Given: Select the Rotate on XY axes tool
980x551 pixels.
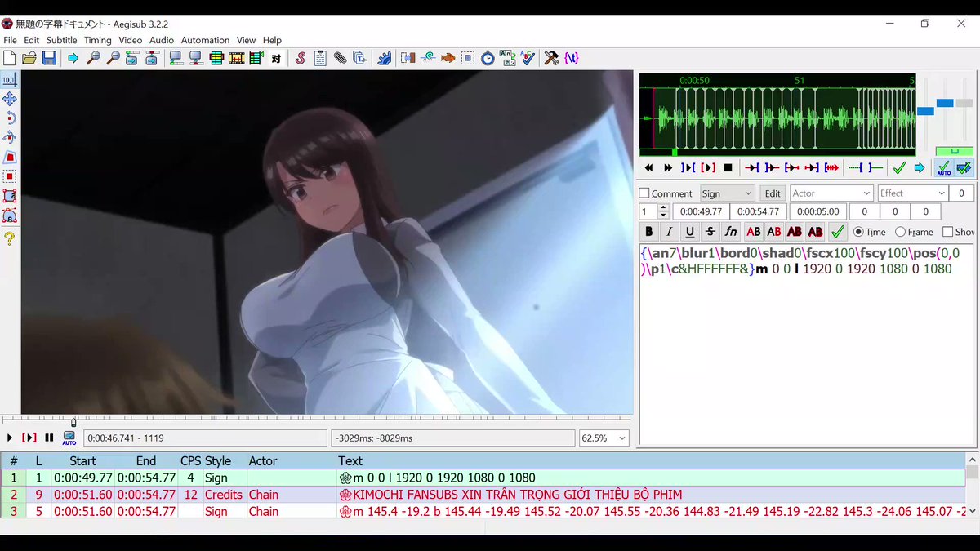Looking at the screenshot, I should click(x=10, y=138).
